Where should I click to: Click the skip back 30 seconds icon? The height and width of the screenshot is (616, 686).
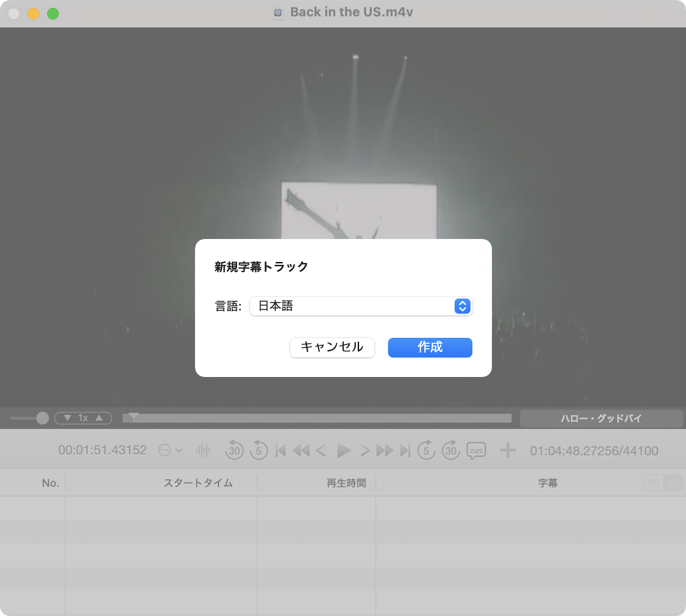234,451
